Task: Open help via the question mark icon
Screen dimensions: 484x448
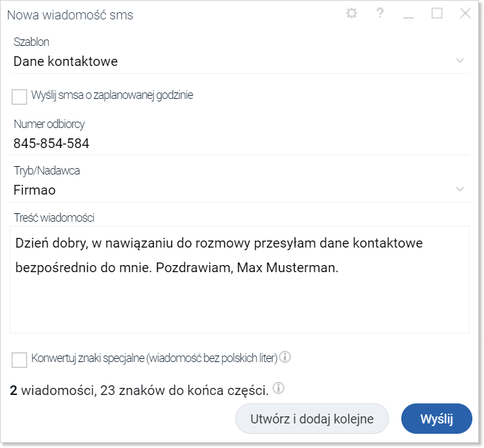Action: click(x=380, y=13)
